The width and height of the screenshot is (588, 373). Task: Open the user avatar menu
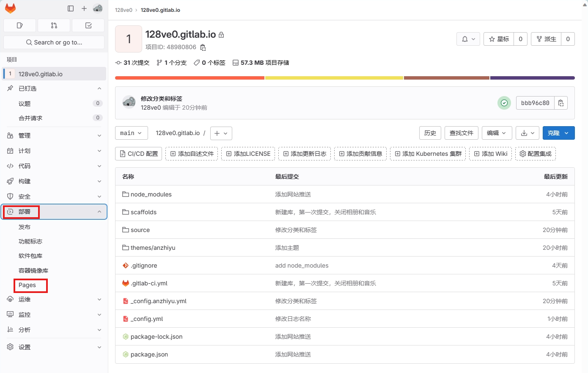(98, 8)
